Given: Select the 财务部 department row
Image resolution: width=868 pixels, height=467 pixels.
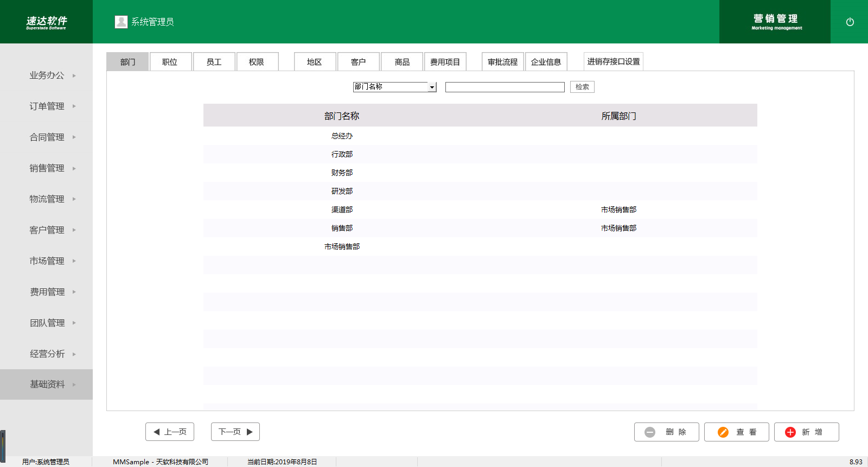Looking at the screenshot, I should click(480, 173).
